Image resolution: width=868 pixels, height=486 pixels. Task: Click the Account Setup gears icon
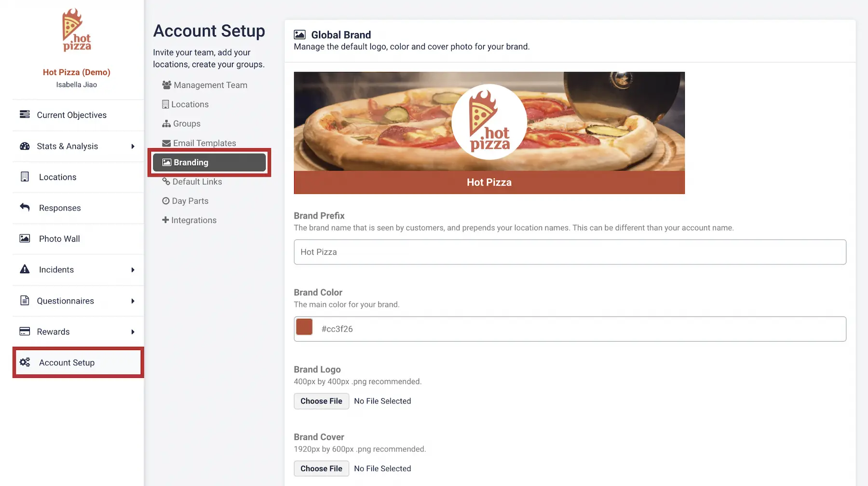tap(25, 362)
